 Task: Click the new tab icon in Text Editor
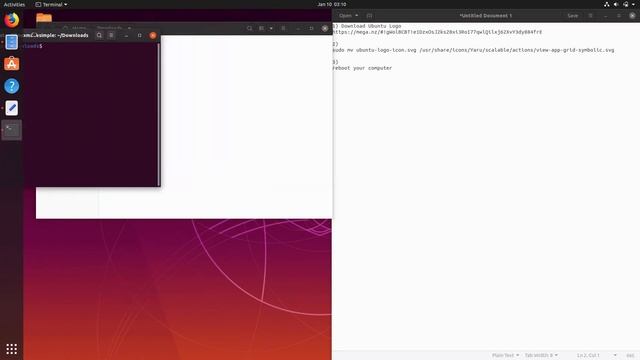[369, 16]
